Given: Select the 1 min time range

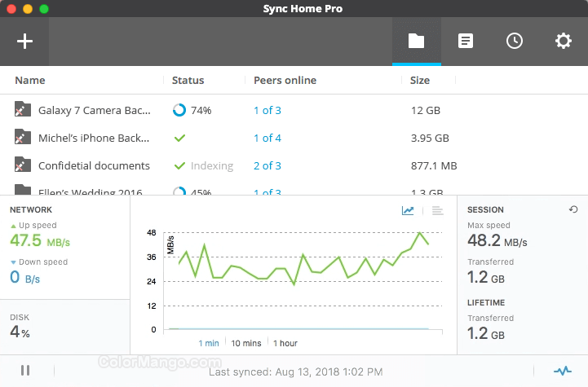Looking at the screenshot, I should click(209, 343).
